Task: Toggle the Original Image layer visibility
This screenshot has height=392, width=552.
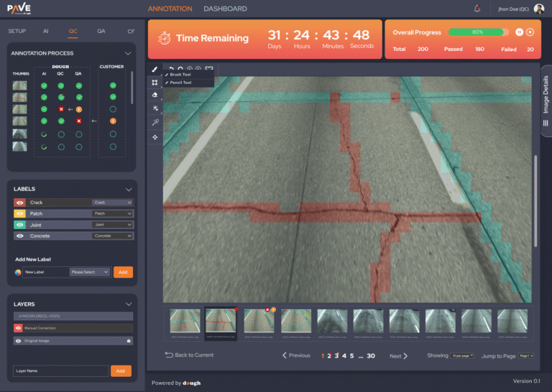Action: (x=19, y=341)
